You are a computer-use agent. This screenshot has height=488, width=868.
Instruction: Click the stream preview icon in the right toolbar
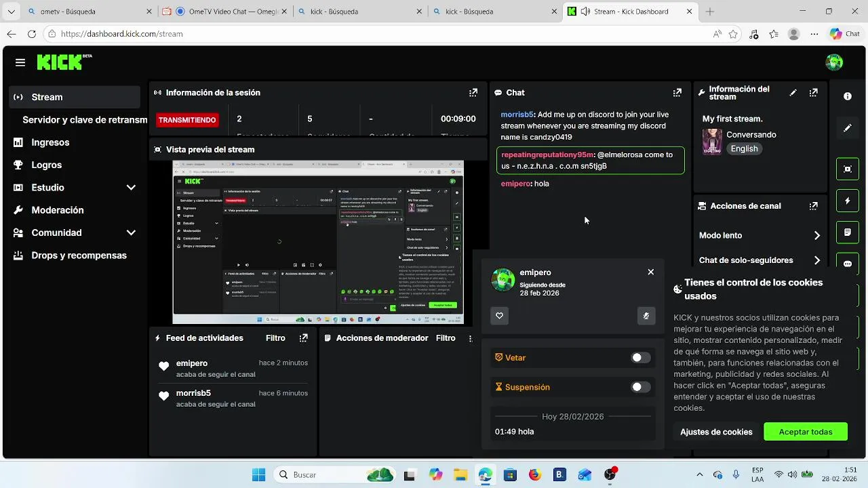pyautogui.click(x=848, y=169)
